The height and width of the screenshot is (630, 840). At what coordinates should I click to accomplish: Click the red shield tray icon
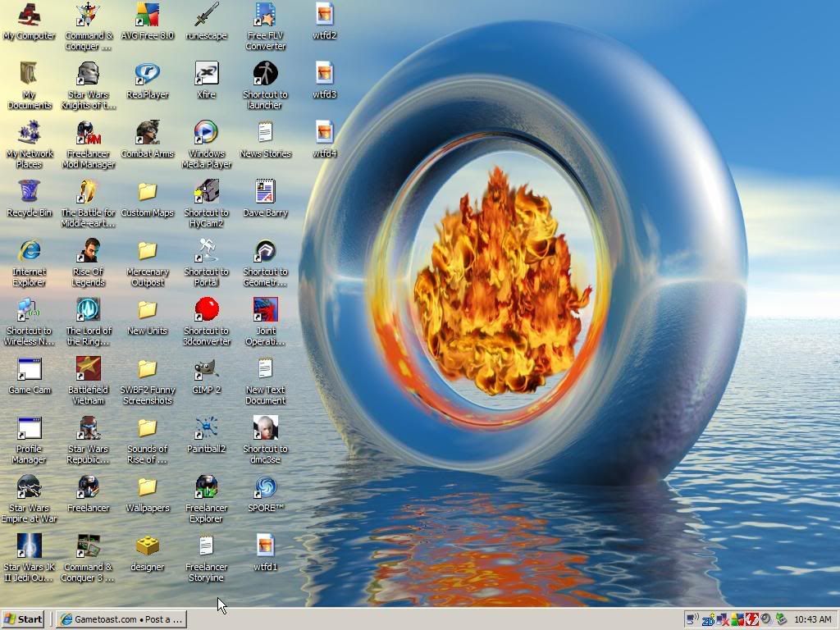751,619
